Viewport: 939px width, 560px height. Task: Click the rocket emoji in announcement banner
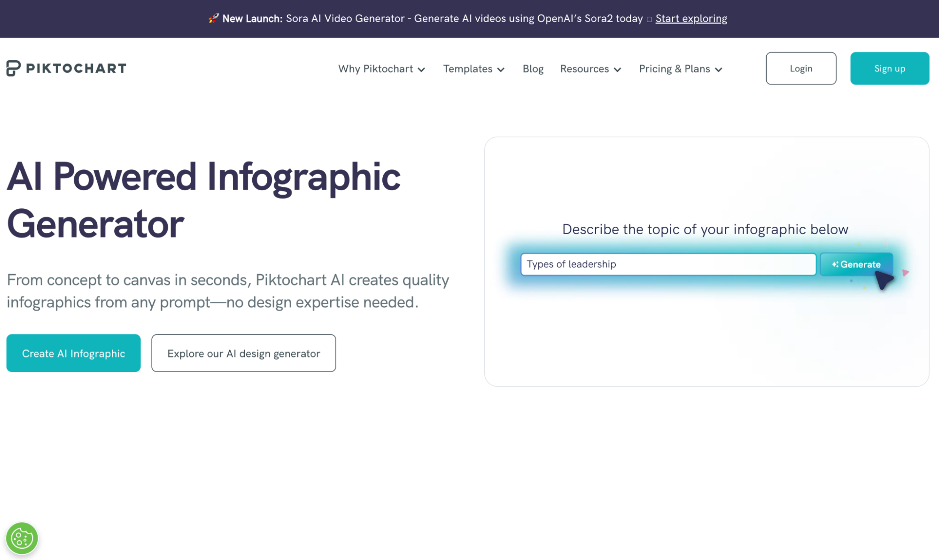(x=213, y=18)
